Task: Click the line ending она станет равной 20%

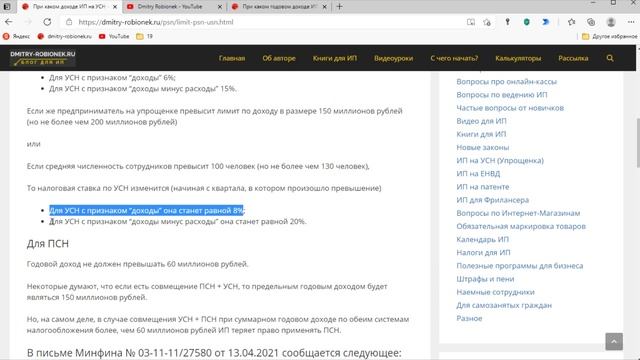Action: pyautogui.click(x=178, y=221)
